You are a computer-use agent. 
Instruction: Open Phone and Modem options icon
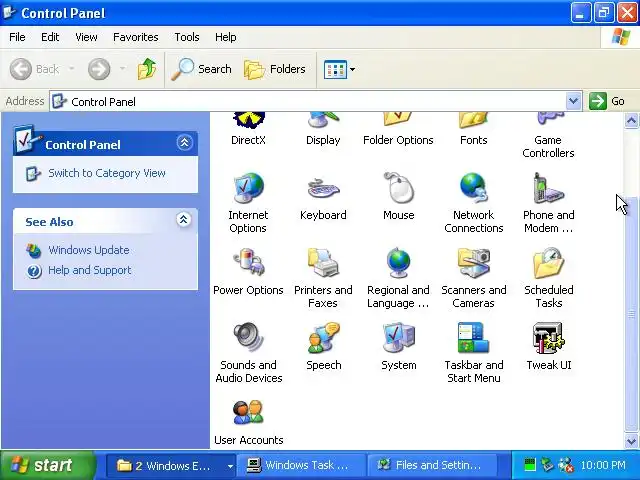(549, 203)
